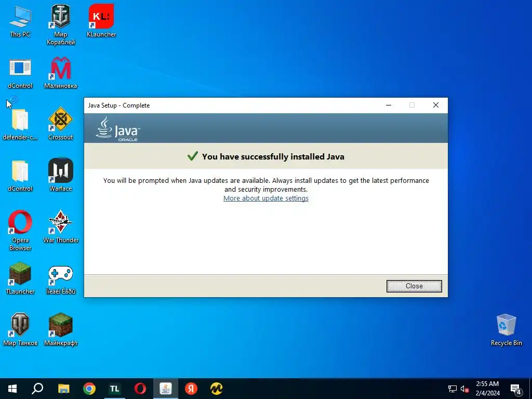This screenshot has width=532, height=399.
Task: Open notification center with 4 alerts
Action: [x=516, y=389]
